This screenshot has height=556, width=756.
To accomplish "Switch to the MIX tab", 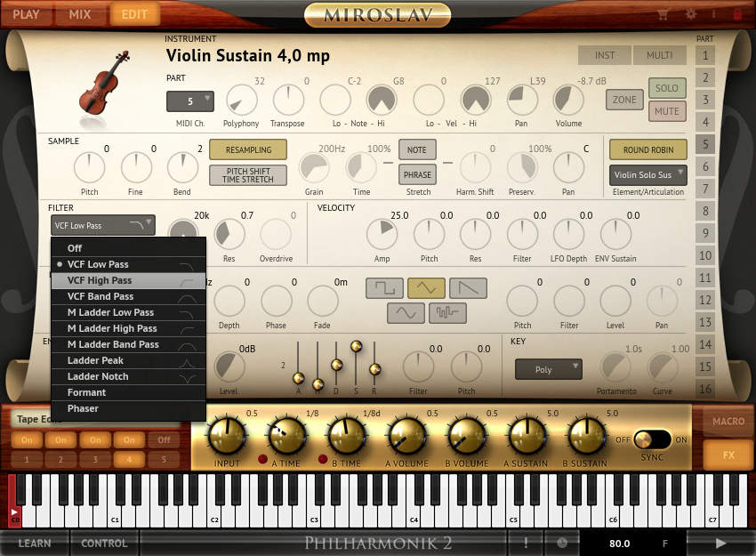I will [x=80, y=13].
